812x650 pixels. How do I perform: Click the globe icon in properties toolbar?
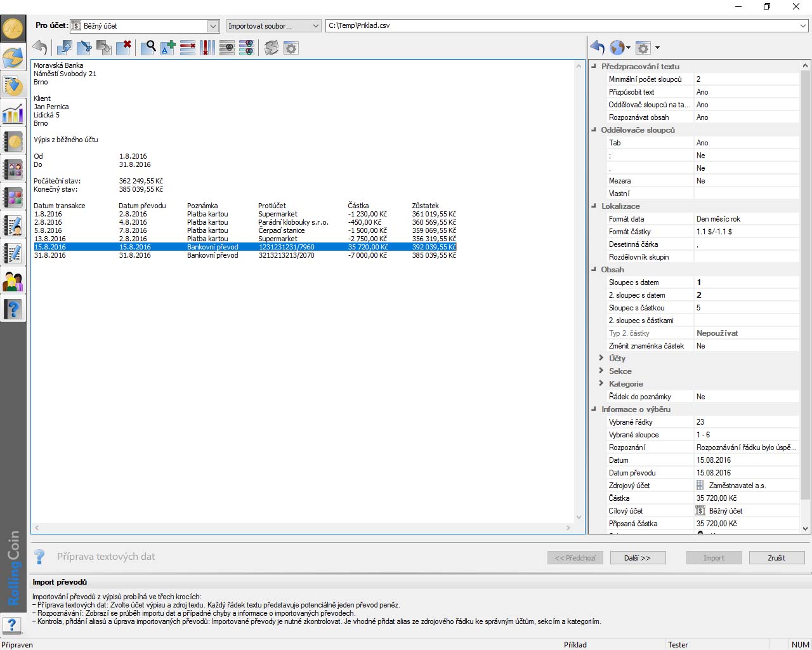(x=617, y=48)
